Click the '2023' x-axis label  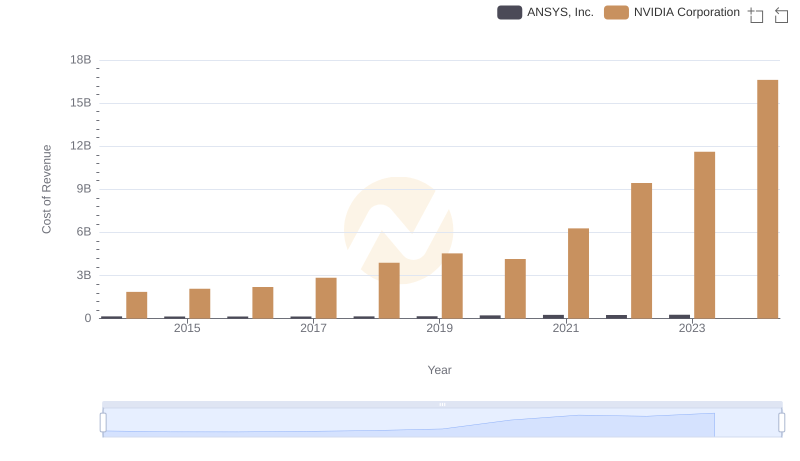691,328
